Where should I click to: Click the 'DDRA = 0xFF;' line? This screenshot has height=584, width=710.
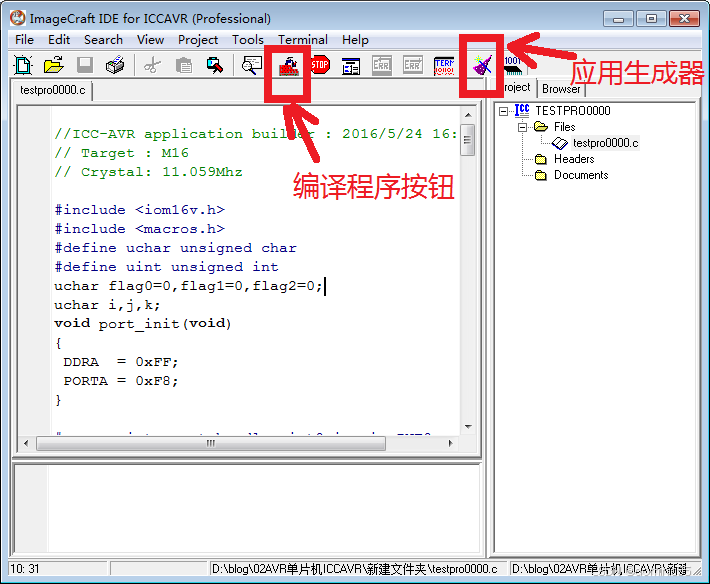point(121,362)
